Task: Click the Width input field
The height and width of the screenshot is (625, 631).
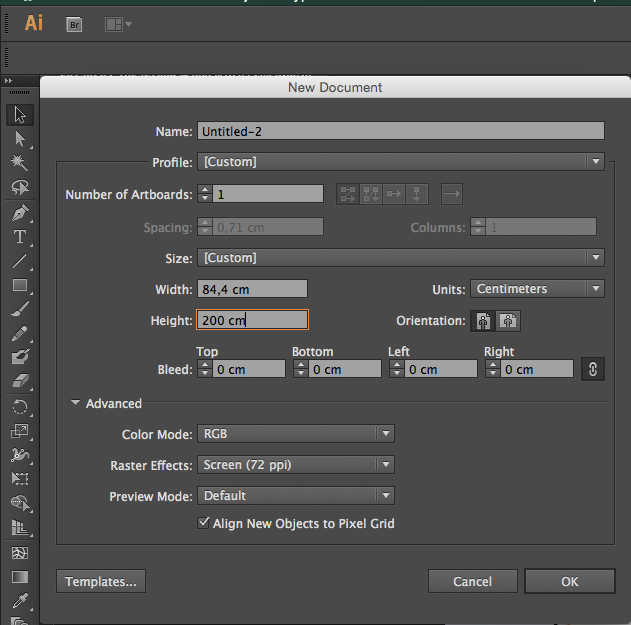Action: [252, 289]
